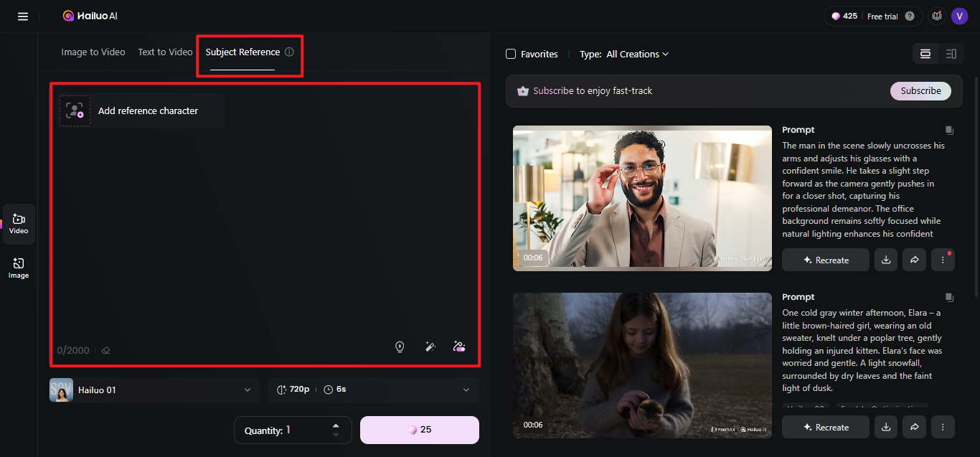Screen dimensions: 980x457
Task: Toggle the prompt optimization switch icon
Action: pyautogui.click(x=460, y=347)
